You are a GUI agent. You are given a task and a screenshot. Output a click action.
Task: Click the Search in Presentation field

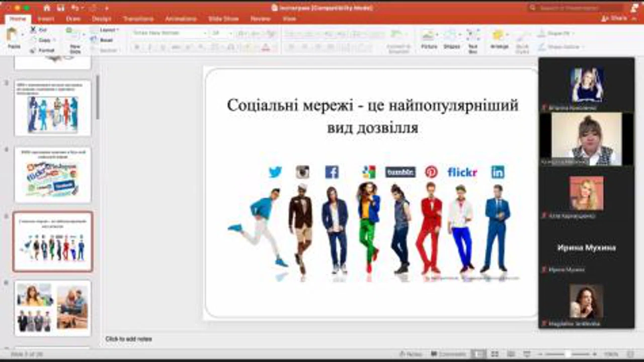(576, 8)
